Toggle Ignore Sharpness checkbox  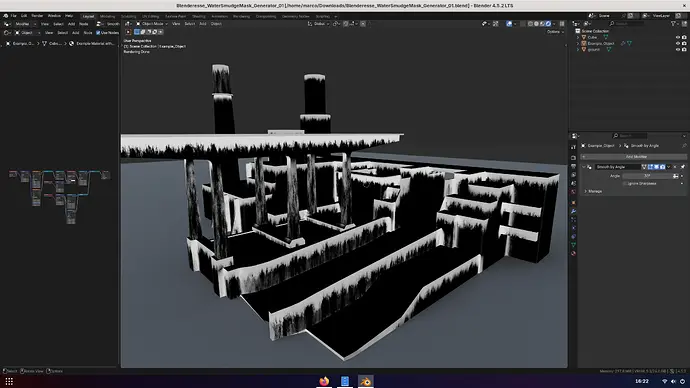pyautogui.click(x=624, y=183)
